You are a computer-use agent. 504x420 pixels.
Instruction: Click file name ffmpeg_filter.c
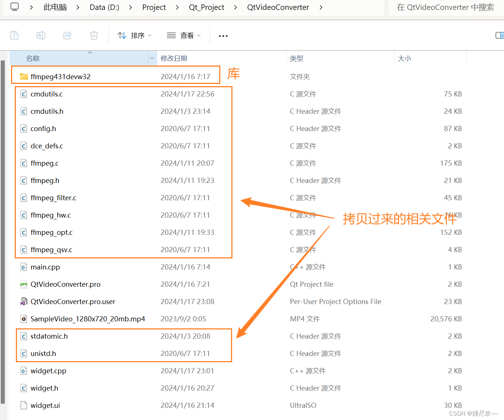click(53, 198)
